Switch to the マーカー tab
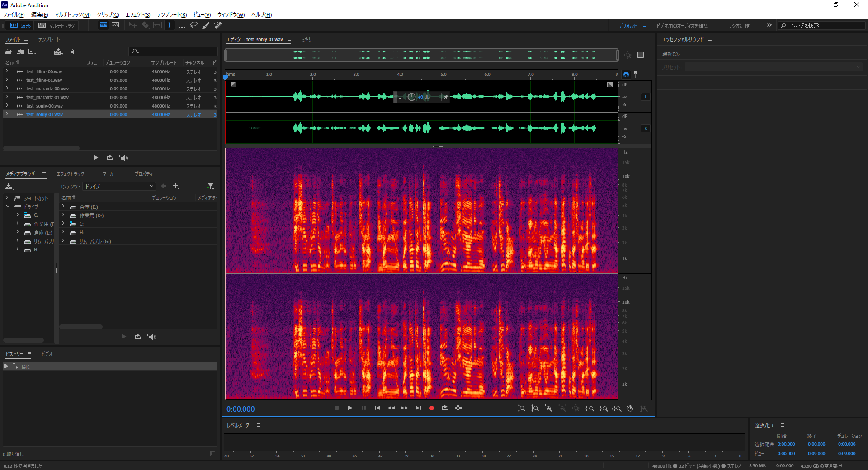 (109, 174)
